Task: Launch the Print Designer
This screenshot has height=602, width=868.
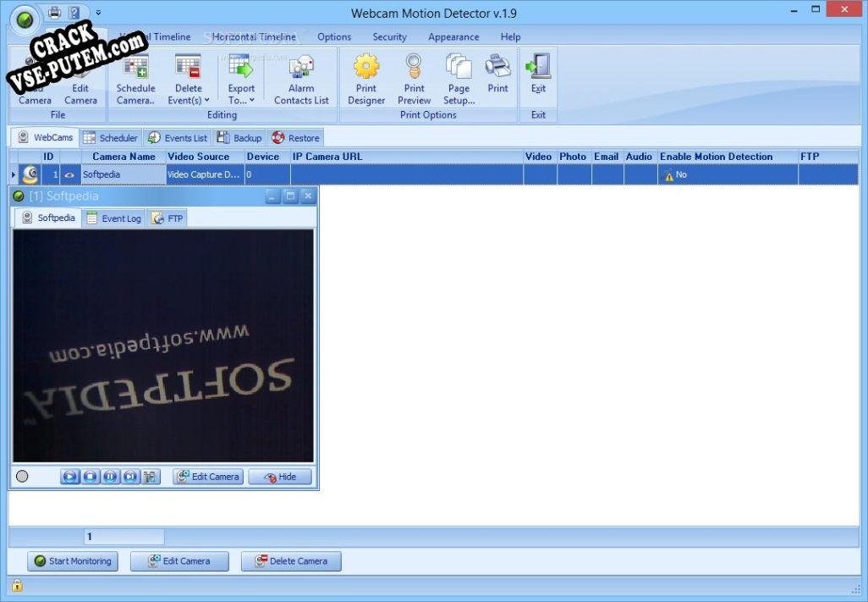Action: 366,80
